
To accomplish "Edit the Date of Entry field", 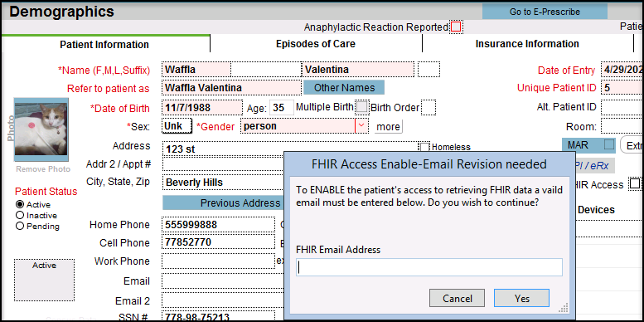I will click(622, 70).
